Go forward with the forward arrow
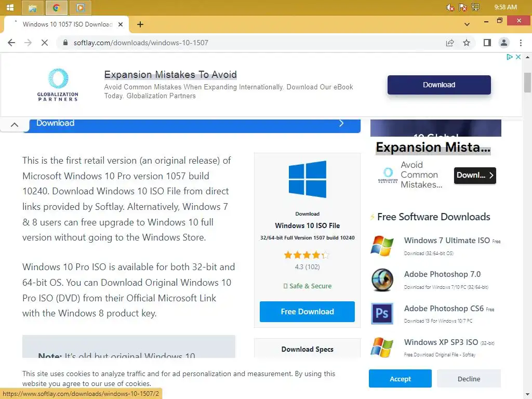 coord(28,43)
